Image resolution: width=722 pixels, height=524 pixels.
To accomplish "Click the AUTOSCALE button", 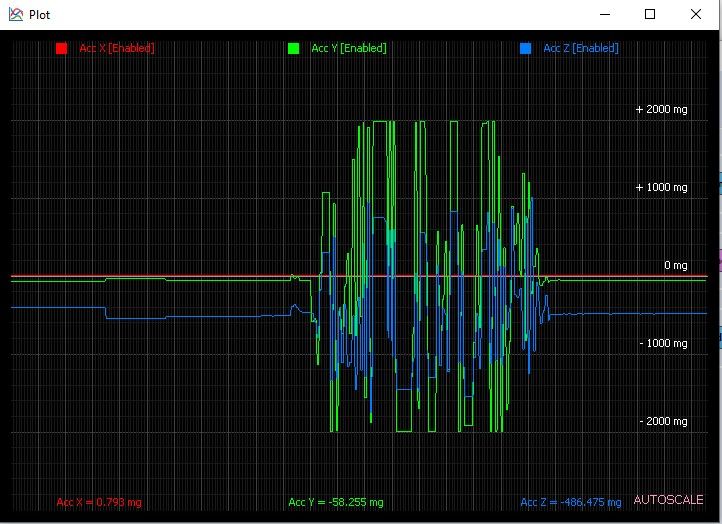I will [x=669, y=500].
